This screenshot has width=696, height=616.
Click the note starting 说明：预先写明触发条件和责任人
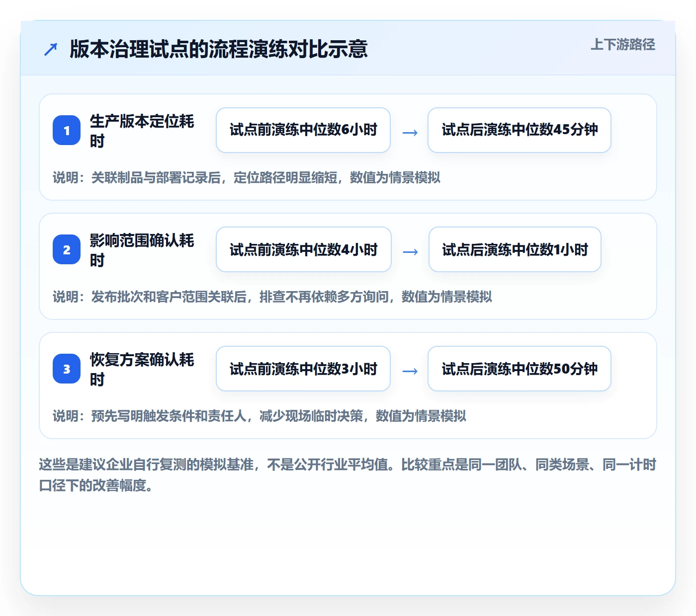click(260, 416)
